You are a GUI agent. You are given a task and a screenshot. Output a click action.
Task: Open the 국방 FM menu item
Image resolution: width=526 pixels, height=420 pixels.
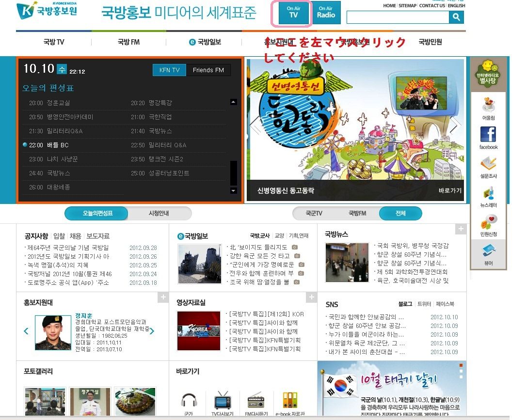[x=128, y=42]
